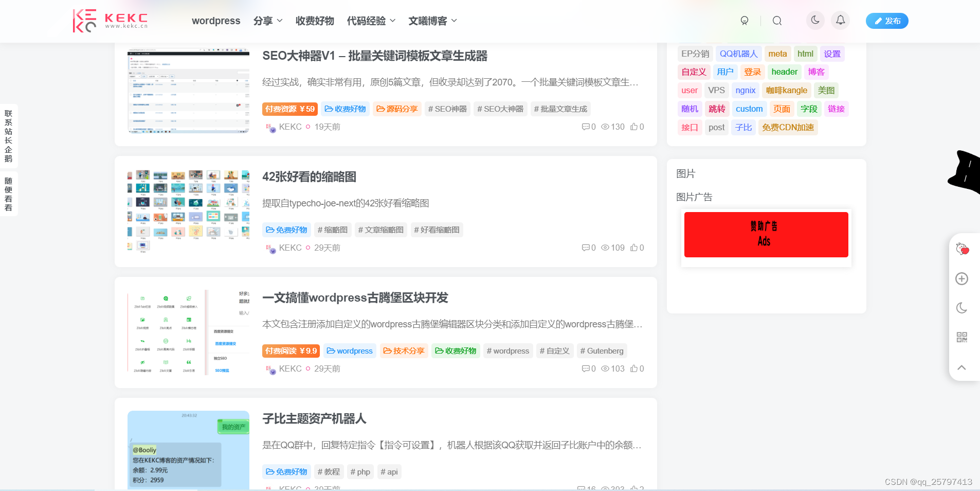
Task: Click the plus circle icon in float bar
Action: pyautogui.click(x=962, y=278)
